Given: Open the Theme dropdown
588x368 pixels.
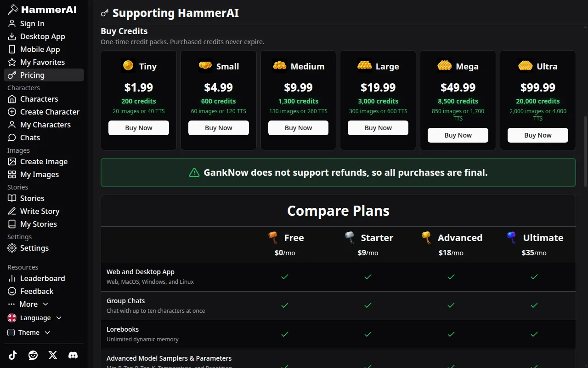Looking at the screenshot, I should point(29,333).
